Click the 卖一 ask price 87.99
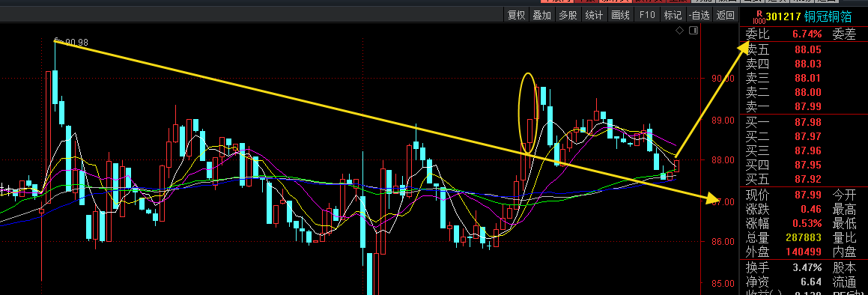Viewport: 868px width, 295px height. (x=807, y=106)
